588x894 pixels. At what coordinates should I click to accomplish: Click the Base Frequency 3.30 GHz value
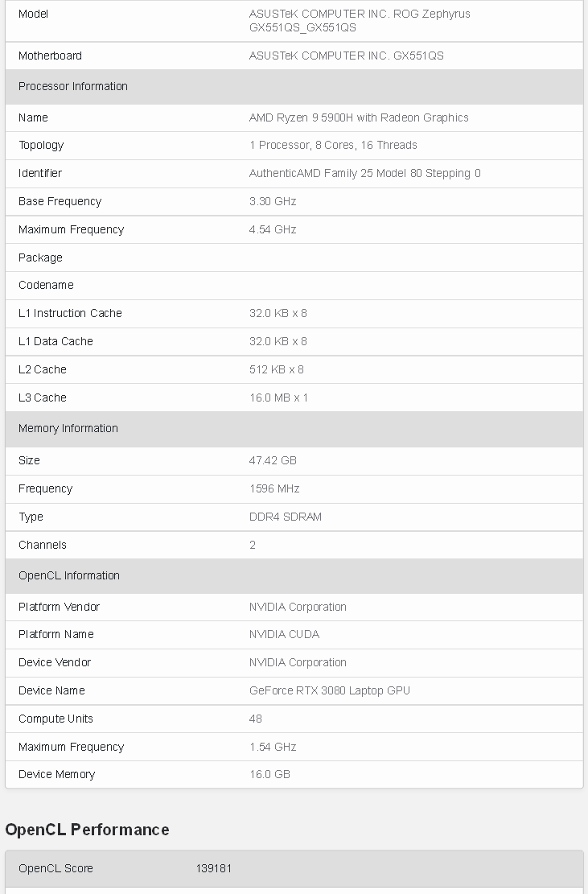point(273,202)
